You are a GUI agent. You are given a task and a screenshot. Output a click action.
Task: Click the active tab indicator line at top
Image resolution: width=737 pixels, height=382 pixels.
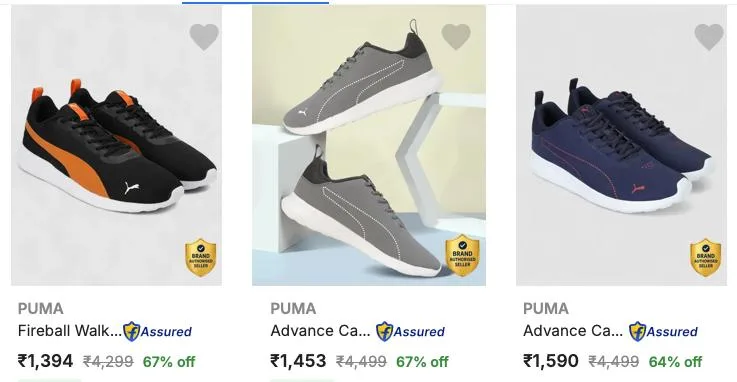pyautogui.click(x=255, y=2)
